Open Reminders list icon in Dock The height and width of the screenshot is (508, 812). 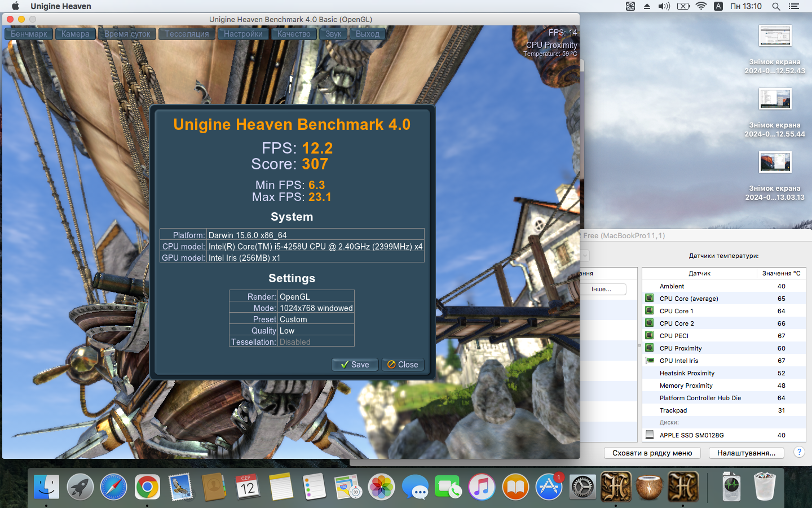pyautogui.click(x=314, y=487)
